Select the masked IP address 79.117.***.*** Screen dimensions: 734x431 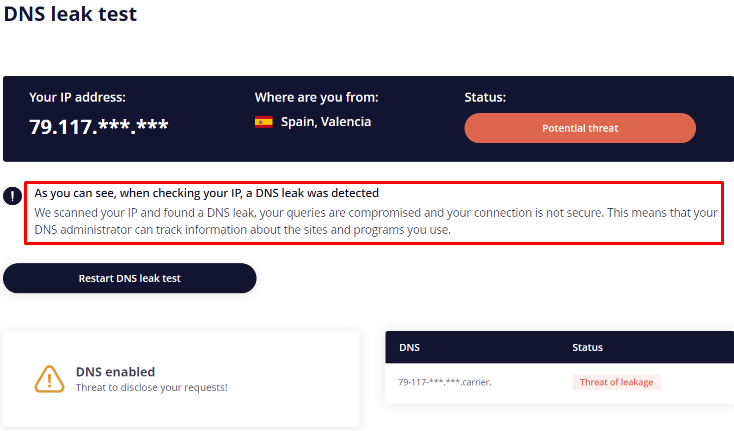(99, 126)
